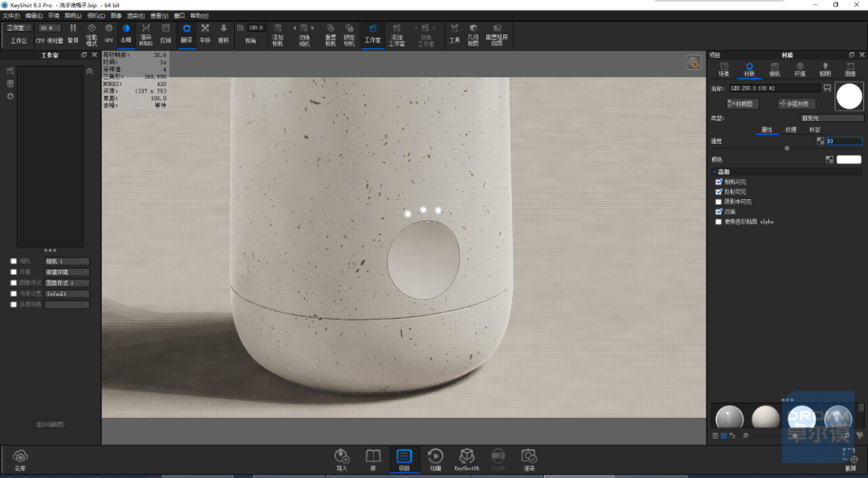868x478 pixels.
Task: Click the 材质图 material graph button
Action: (x=743, y=104)
